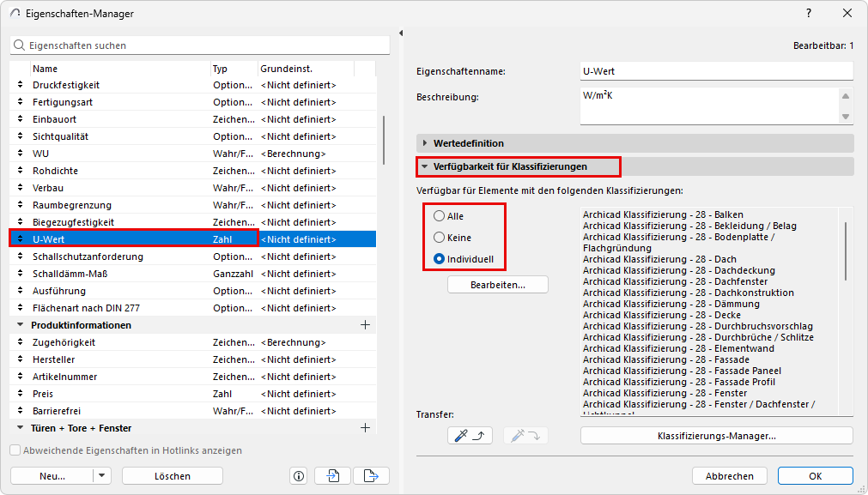The image size is (868, 495).
Task: Click reorder handle of Druckfestigkeit row
Action: tap(21, 85)
